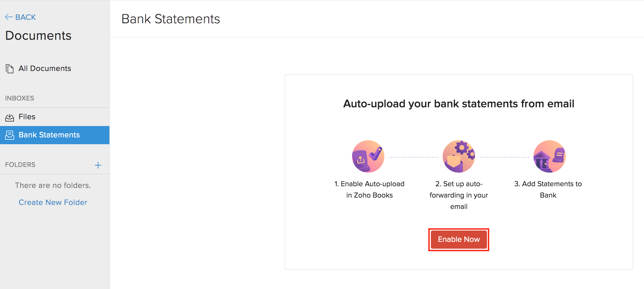
Task: Click the All Documents page icon
Action: 9,68
